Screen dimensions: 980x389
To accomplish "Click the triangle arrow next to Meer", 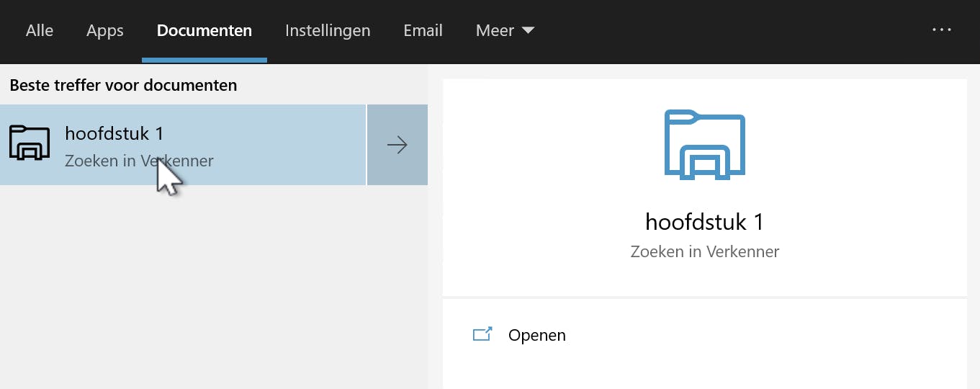I will click(528, 31).
